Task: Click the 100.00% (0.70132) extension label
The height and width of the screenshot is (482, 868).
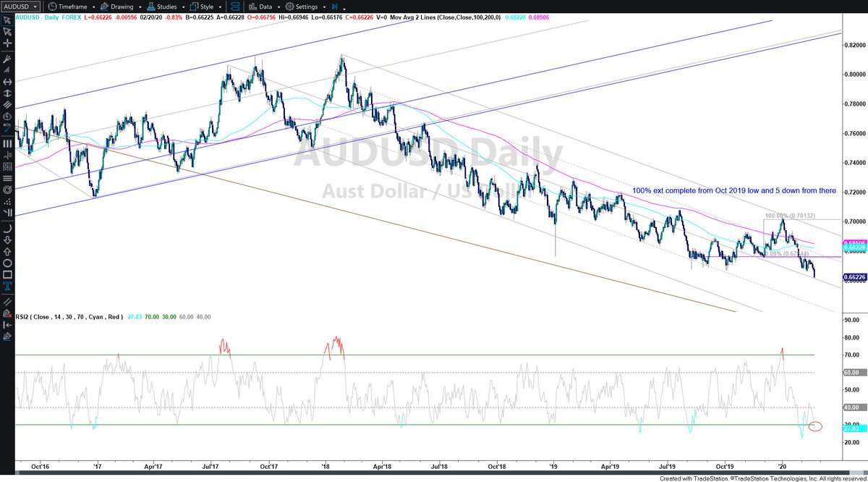Action: [x=790, y=216]
